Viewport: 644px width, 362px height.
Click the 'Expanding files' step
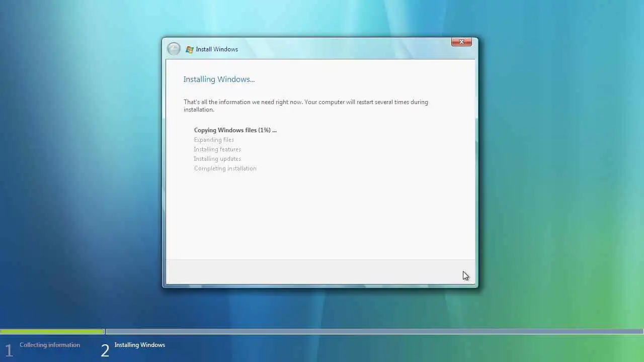click(214, 140)
